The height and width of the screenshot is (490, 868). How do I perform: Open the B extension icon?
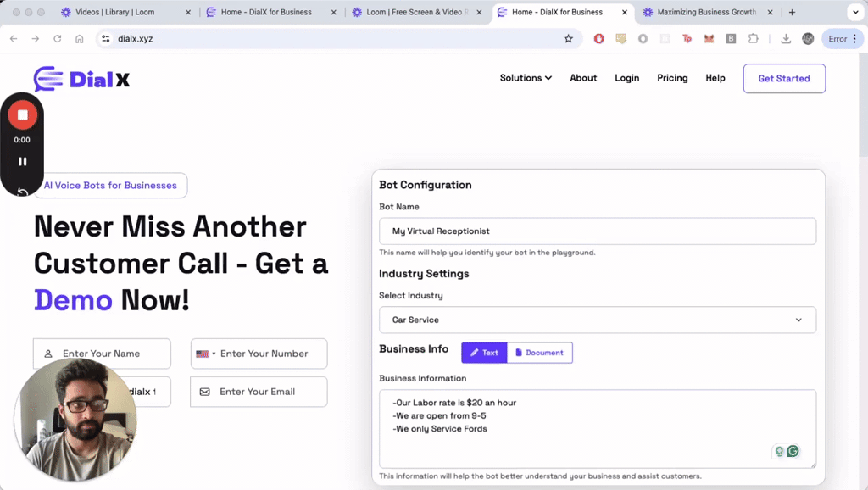pos(731,39)
